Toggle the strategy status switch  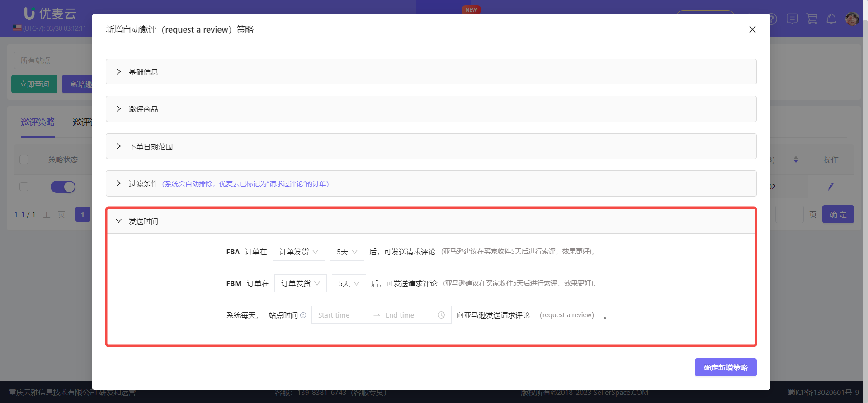pyautogui.click(x=63, y=187)
